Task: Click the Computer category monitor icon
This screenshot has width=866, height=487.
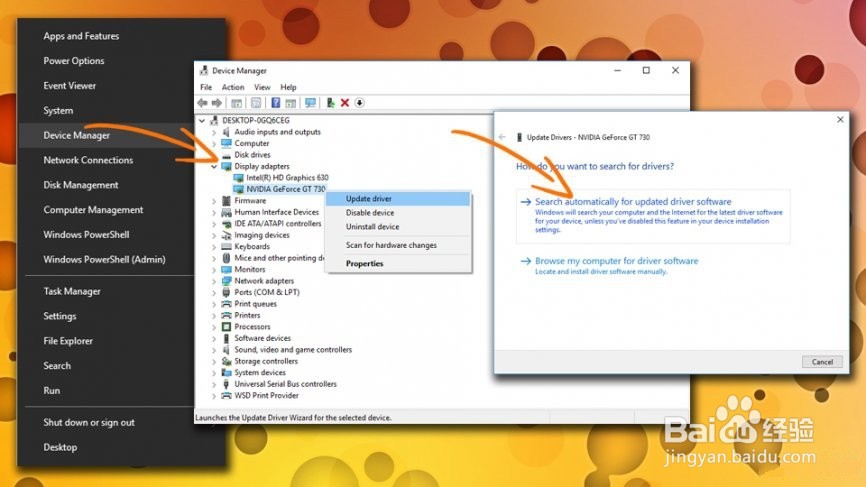Action: coord(226,144)
